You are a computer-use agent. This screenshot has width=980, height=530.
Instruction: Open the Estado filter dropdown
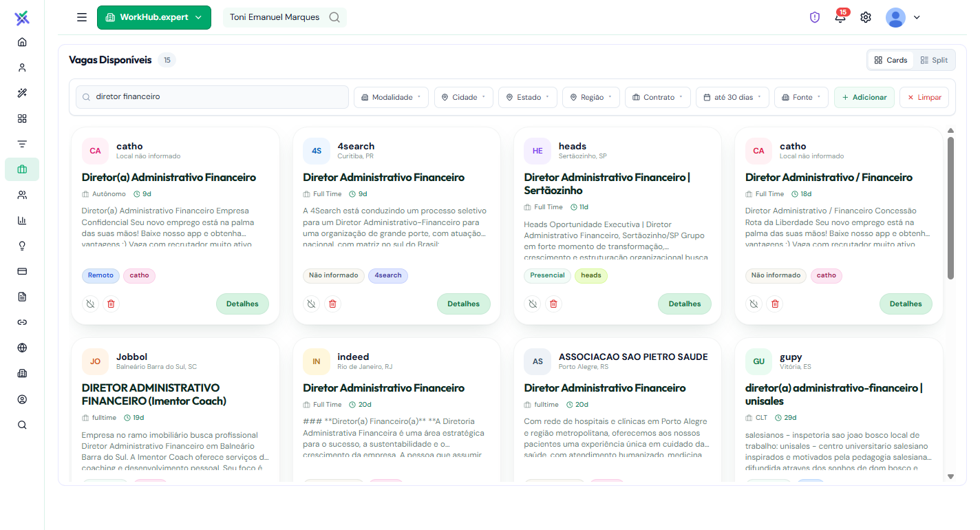(528, 97)
